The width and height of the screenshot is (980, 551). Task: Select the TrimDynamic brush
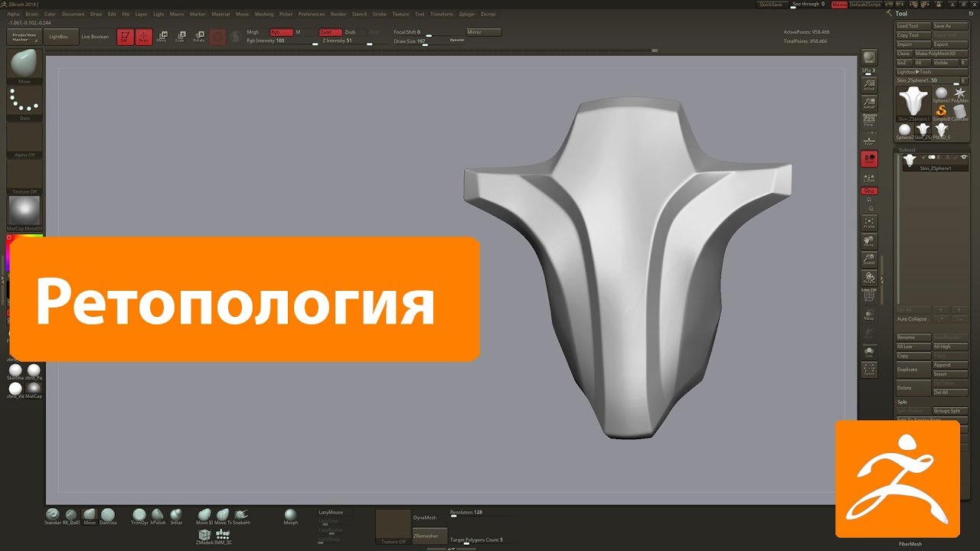139,516
